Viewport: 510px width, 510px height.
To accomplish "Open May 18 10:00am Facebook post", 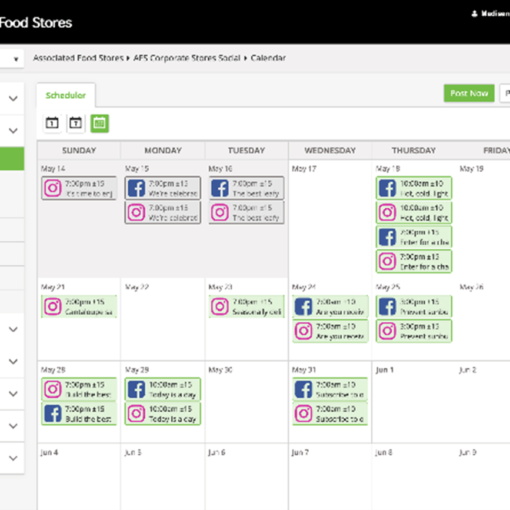I will [x=414, y=188].
